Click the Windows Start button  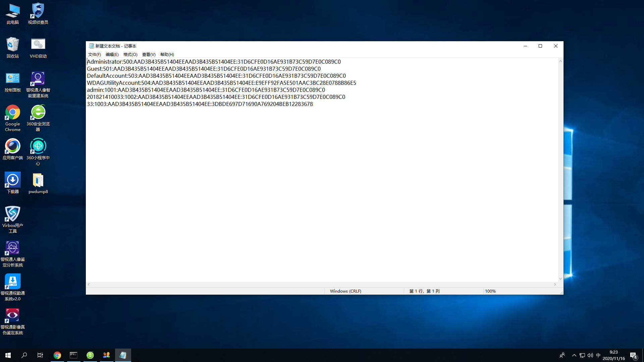[8, 355]
